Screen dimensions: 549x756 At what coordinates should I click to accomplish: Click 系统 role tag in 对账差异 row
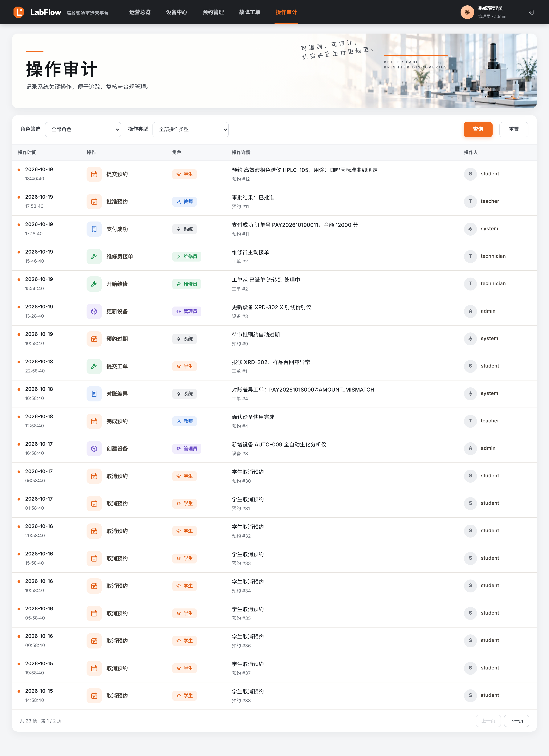(184, 394)
